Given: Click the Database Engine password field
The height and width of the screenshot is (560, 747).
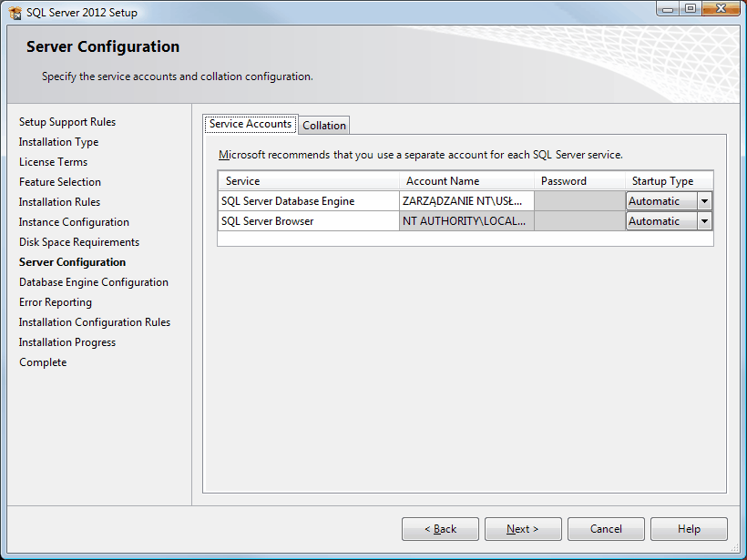Looking at the screenshot, I should click(579, 201).
